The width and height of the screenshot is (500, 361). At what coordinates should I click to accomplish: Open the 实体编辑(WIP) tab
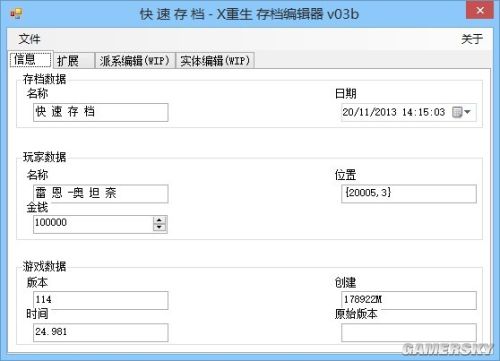click(x=215, y=61)
